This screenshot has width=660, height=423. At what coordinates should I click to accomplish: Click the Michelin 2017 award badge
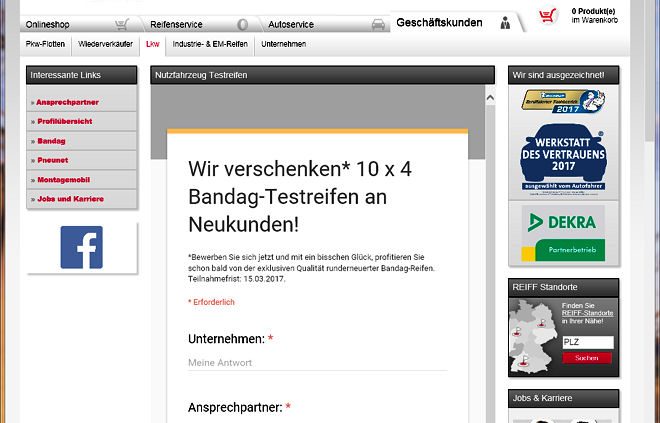[x=563, y=101]
